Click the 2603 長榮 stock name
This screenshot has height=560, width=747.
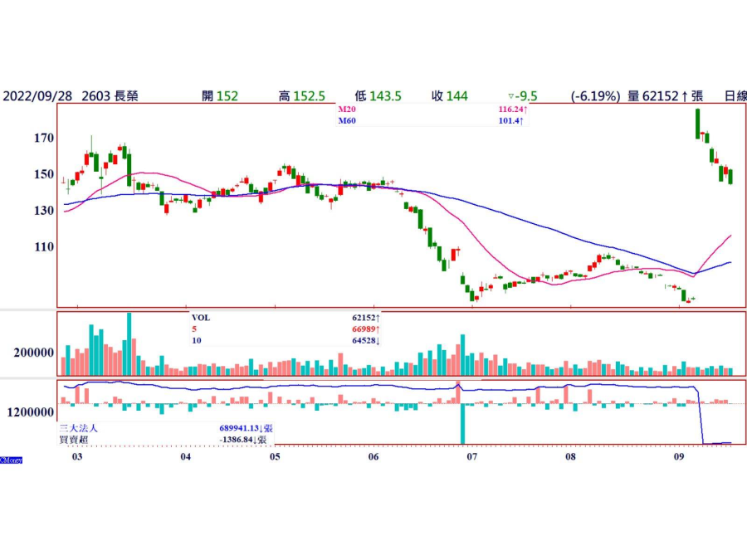[110, 96]
